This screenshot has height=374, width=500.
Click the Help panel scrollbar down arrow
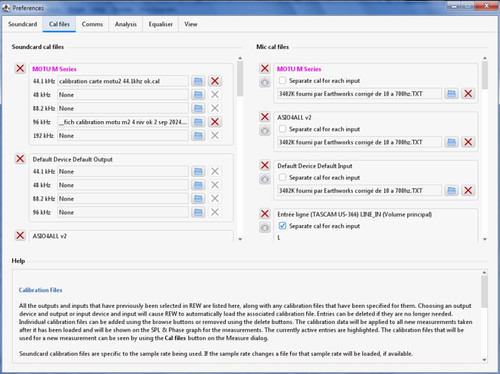click(x=484, y=360)
